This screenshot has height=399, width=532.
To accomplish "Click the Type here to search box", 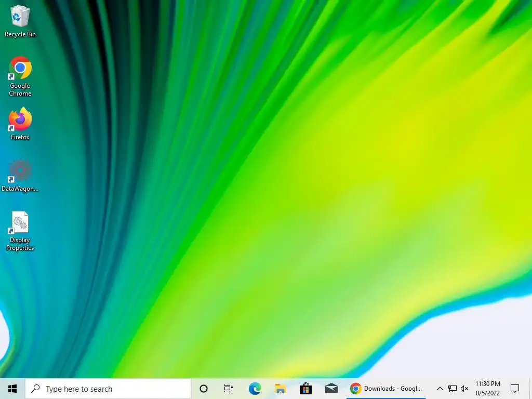I will pyautogui.click(x=108, y=389).
